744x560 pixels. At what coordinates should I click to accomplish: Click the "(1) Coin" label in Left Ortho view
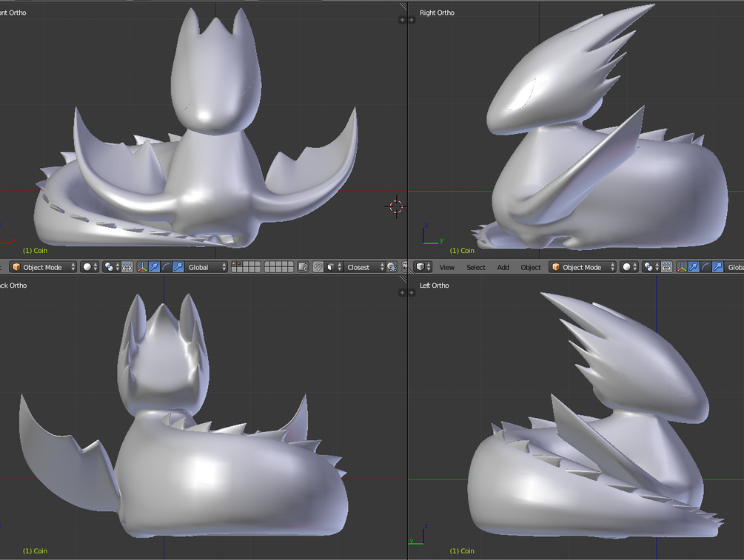click(462, 551)
